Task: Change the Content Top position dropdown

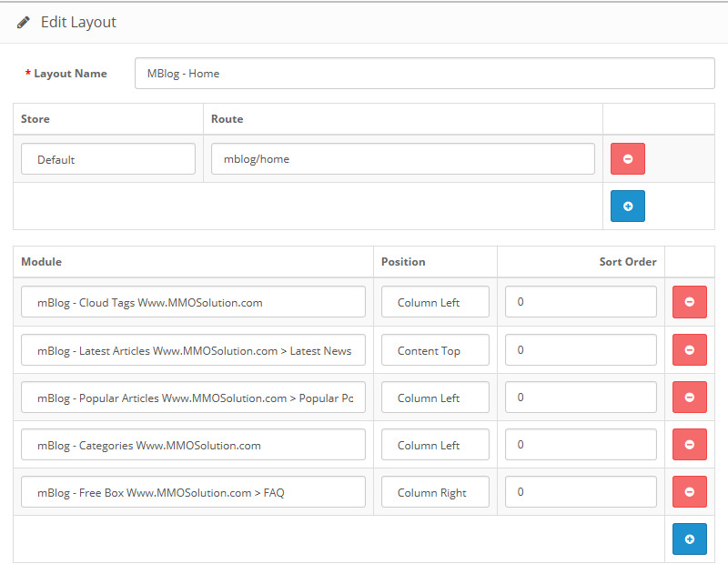Action: pos(435,349)
